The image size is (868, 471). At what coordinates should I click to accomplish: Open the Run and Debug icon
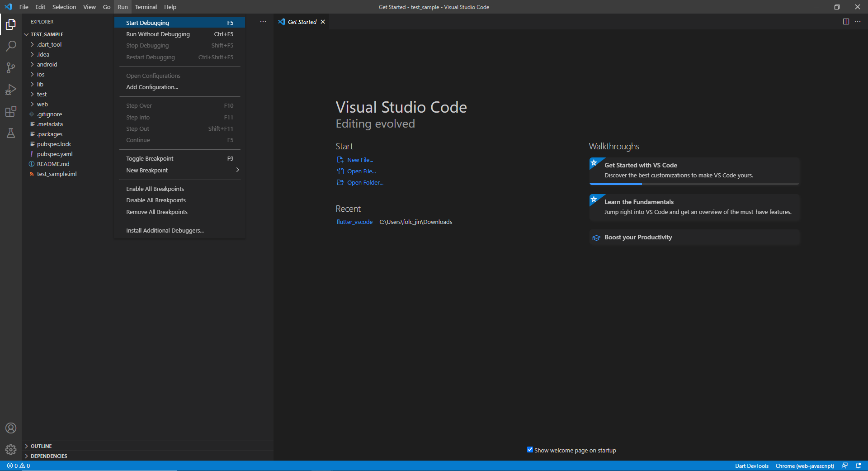pos(11,90)
